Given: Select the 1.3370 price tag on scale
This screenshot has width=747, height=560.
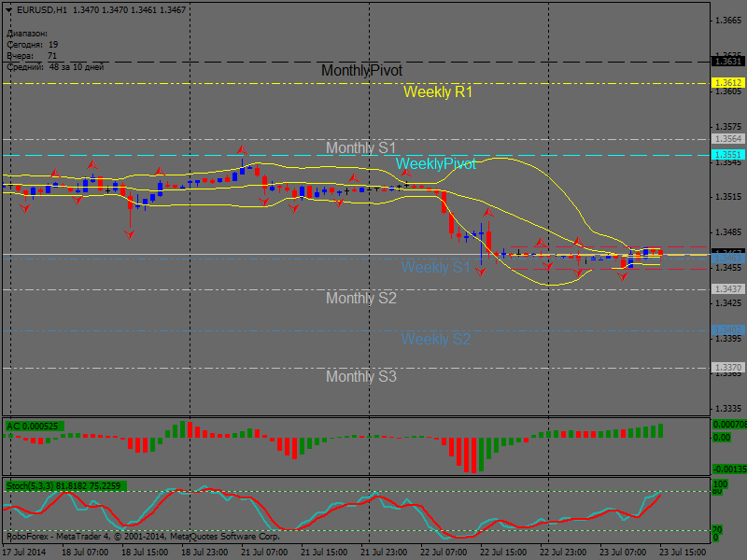Looking at the screenshot, I should (x=727, y=368).
